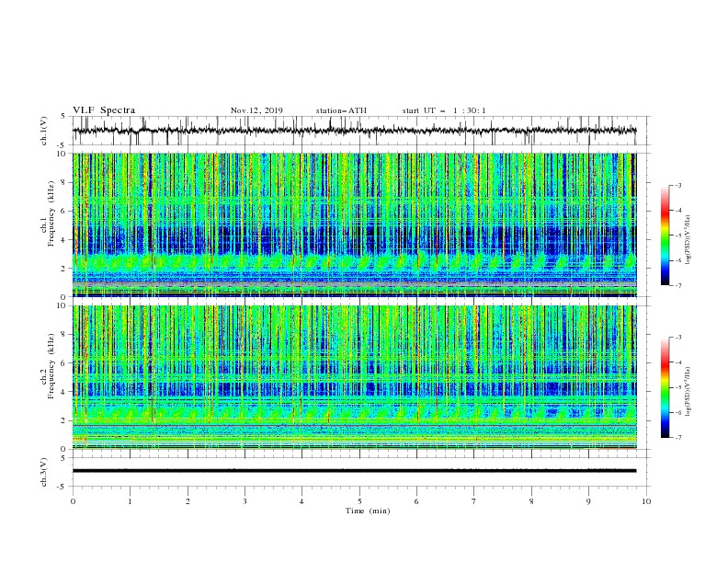
Task: Click the log(PSD) label beside the ch.1 colorbar
Action: pyautogui.click(x=688, y=240)
